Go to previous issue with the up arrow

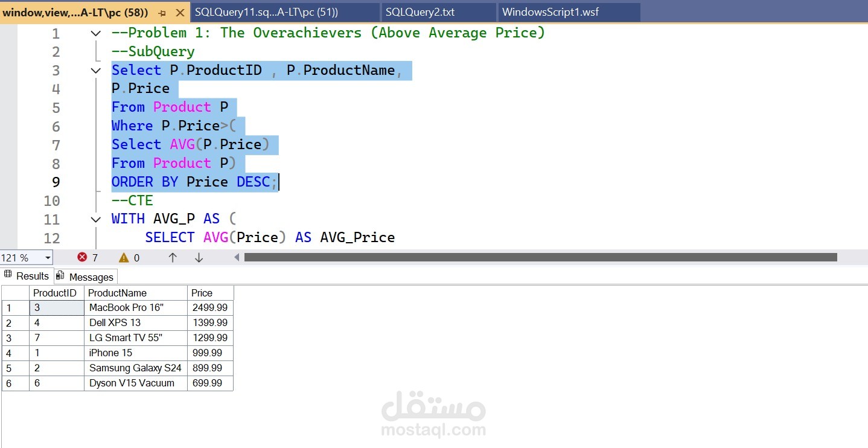[173, 258]
